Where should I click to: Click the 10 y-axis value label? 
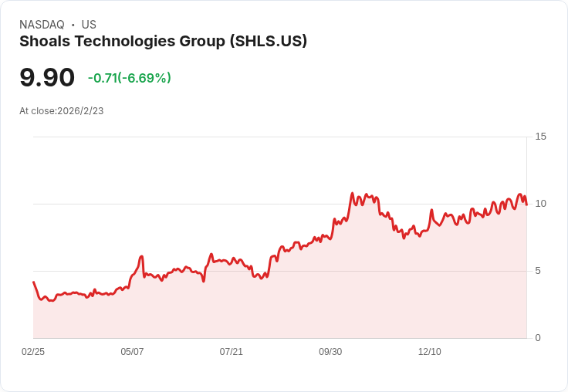tap(541, 204)
